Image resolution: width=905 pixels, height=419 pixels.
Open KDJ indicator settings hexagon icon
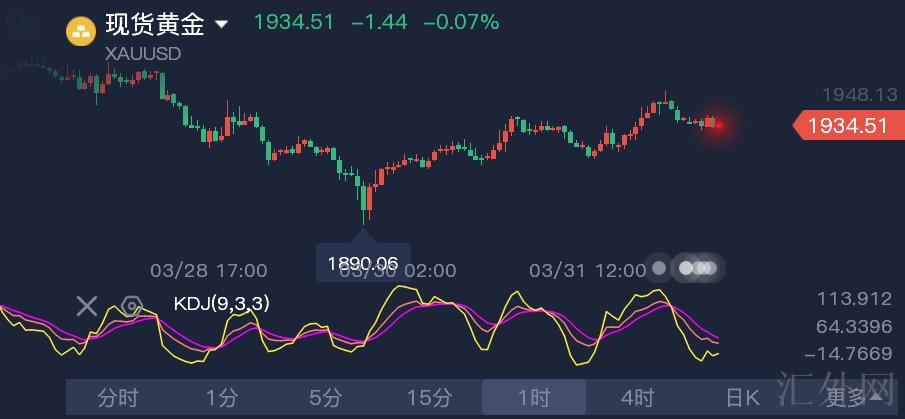coord(131,305)
